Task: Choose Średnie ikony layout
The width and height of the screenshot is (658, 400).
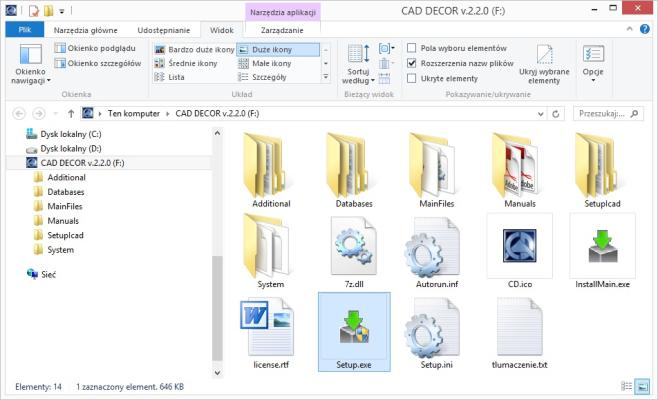Action: (185, 63)
